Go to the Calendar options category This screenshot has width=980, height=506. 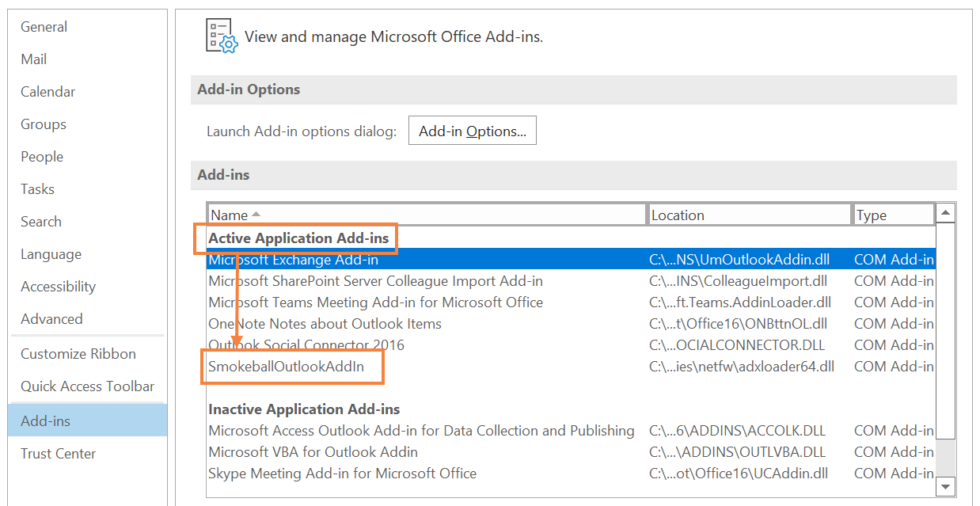(48, 92)
